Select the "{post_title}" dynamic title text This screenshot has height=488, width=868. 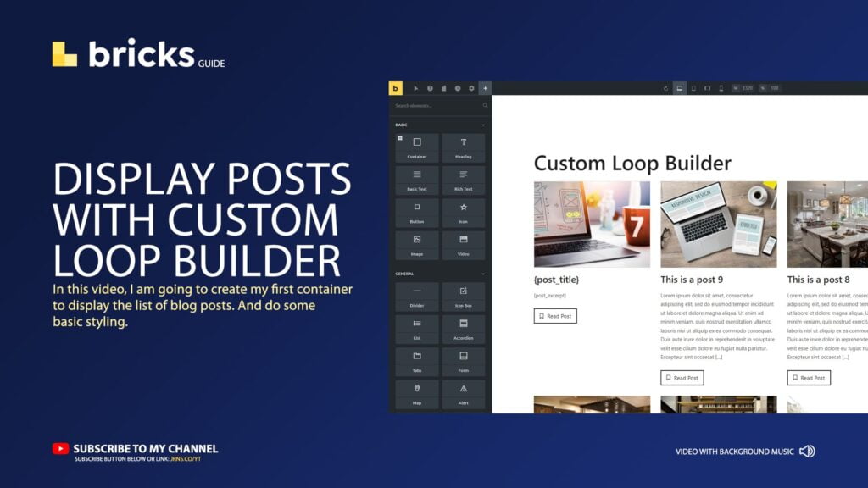(556, 280)
